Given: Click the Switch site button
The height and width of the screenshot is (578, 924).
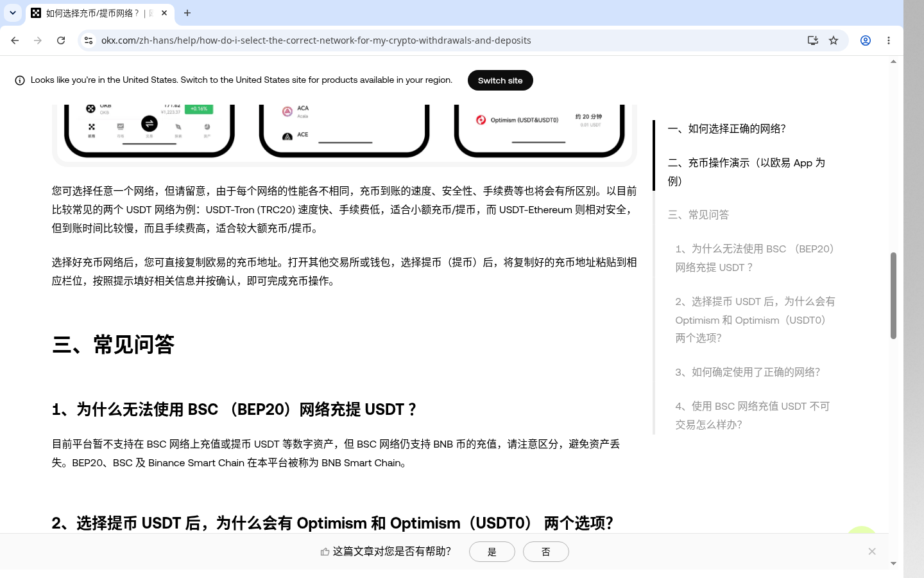Looking at the screenshot, I should tap(501, 80).
